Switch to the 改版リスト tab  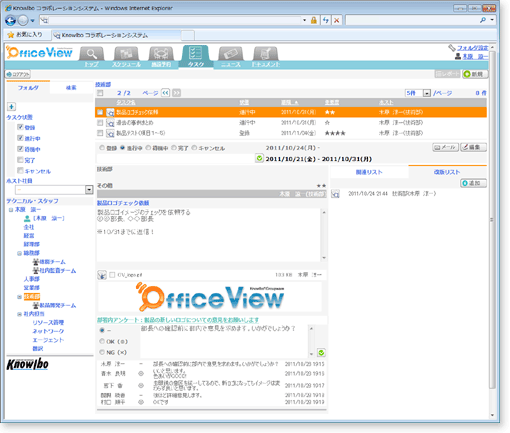click(x=447, y=172)
